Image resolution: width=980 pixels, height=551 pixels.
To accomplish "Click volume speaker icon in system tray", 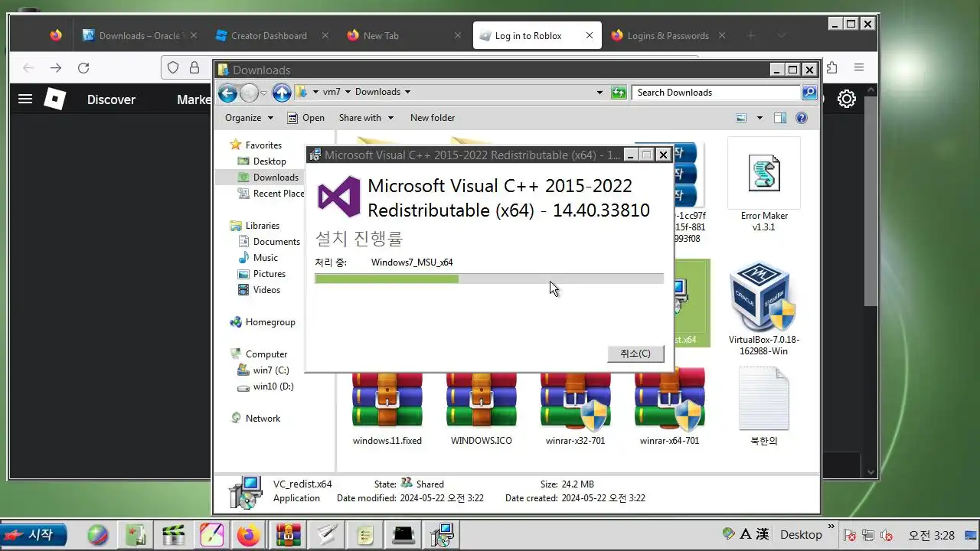I will pyautogui.click(x=887, y=535).
